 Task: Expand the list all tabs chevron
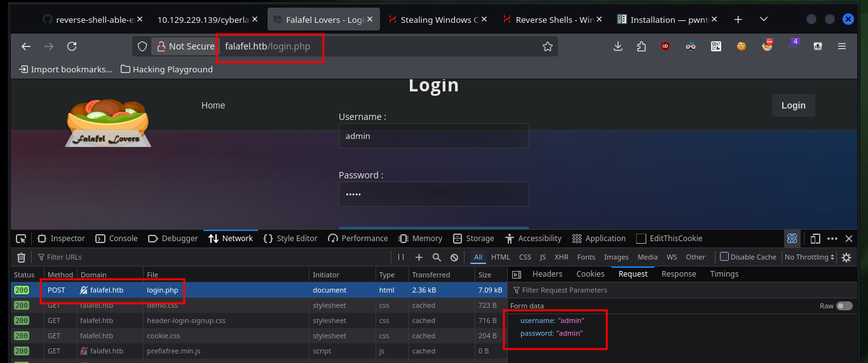(764, 20)
